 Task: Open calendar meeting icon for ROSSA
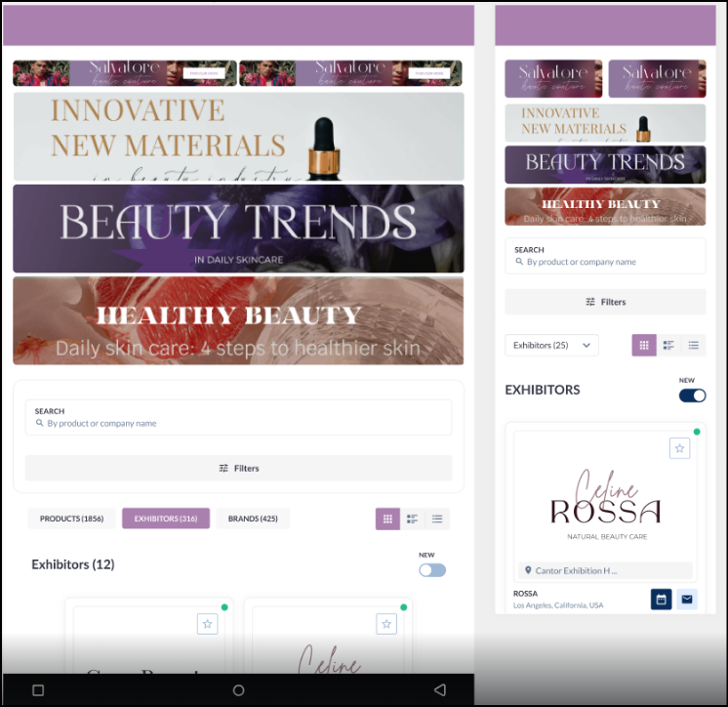click(661, 600)
